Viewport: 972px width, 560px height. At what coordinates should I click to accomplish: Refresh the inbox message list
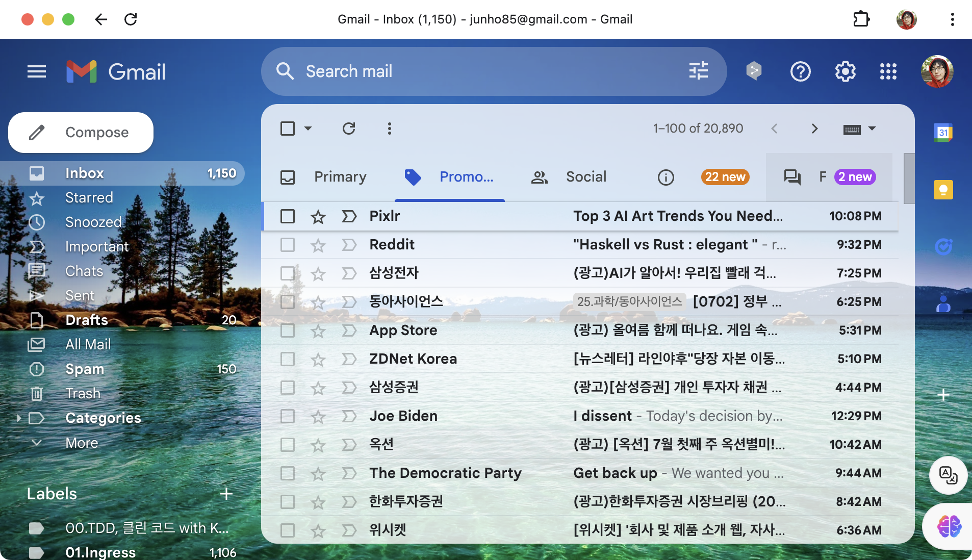(x=349, y=129)
